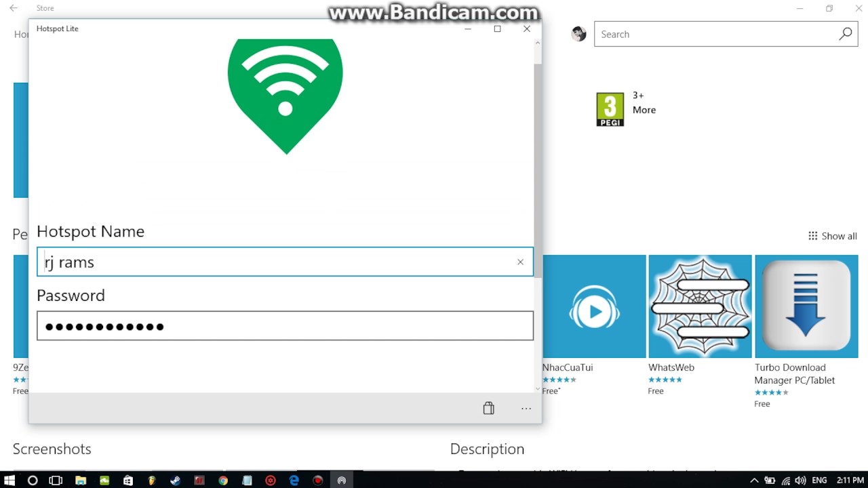The image size is (868, 488).
Task: Click the Hotspot Lite taskbar icon
Action: 342,481
